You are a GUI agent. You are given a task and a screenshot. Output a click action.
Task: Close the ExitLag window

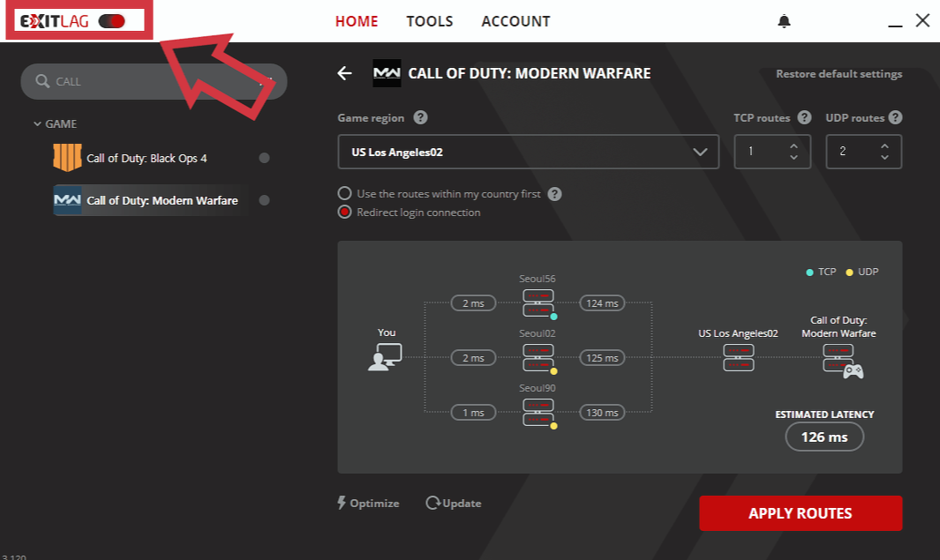(x=922, y=20)
